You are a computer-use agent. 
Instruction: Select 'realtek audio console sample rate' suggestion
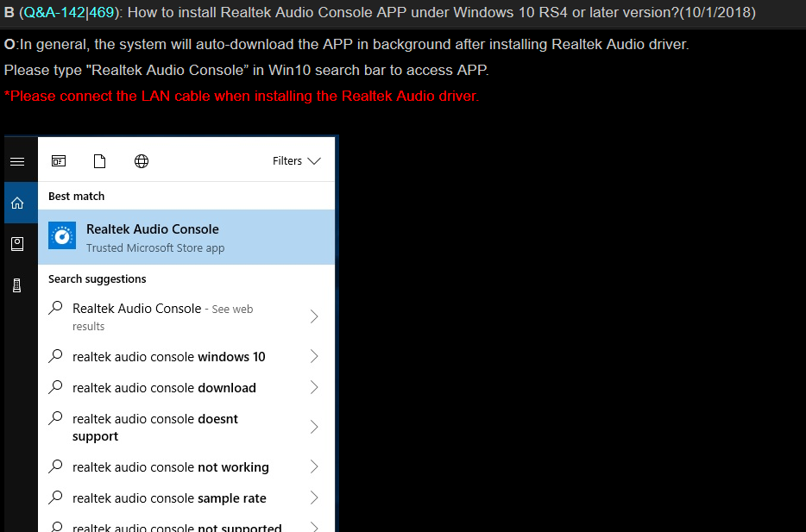coord(186,498)
